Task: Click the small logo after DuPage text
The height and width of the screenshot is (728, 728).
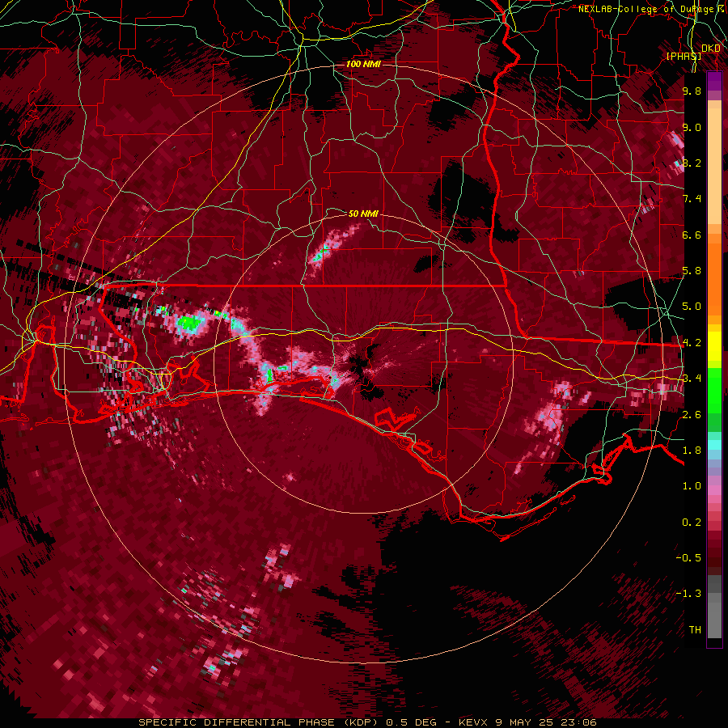Action: [722, 8]
